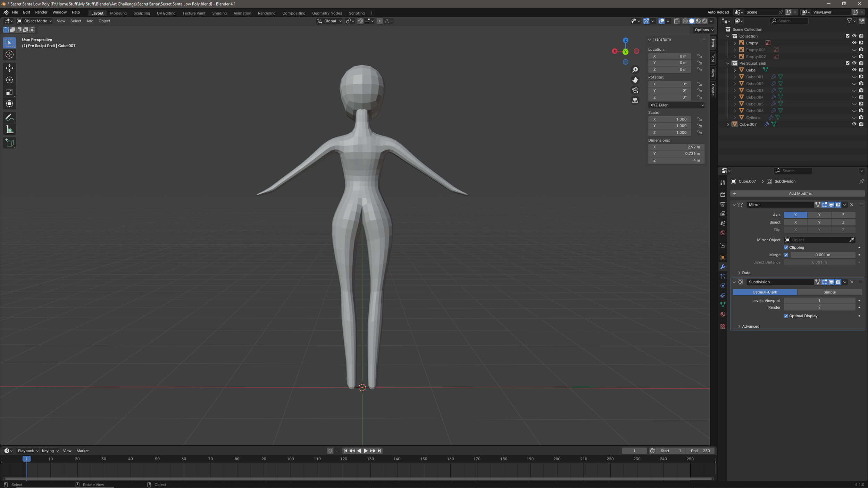Viewport: 868px width, 488px height.
Task: Open the World properties tab icon
Action: click(x=723, y=233)
